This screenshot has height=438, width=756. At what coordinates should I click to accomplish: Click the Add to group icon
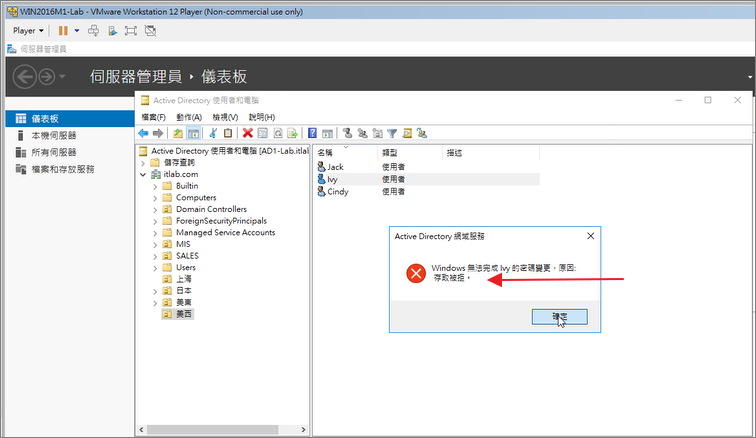[x=422, y=133]
